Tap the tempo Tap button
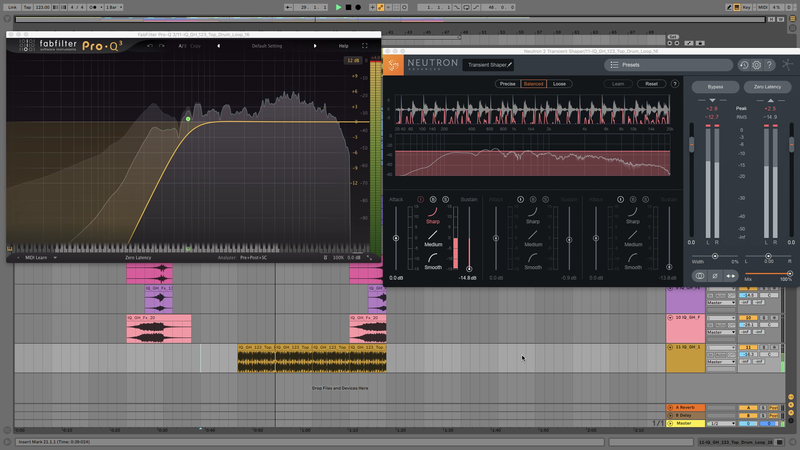Screen dimensions: 800x450 27,7
